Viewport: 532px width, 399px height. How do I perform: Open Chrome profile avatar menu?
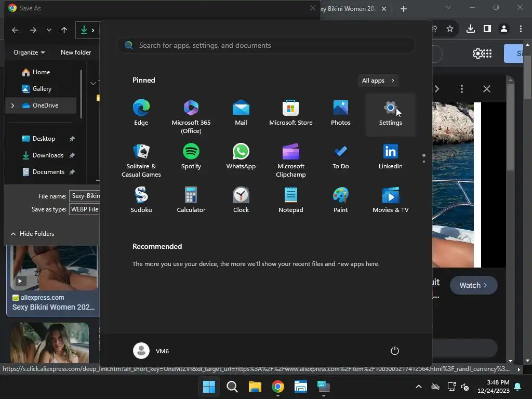(504, 29)
